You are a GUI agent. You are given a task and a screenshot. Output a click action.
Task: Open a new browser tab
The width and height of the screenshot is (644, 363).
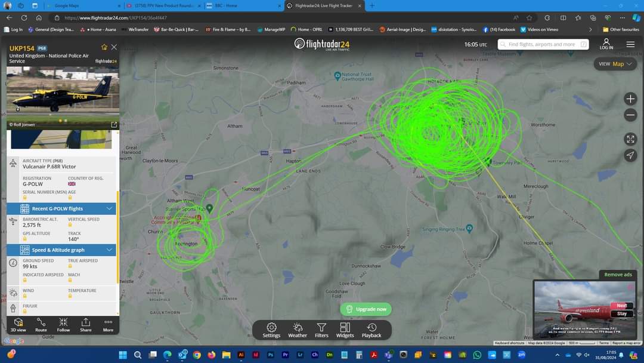click(372, 6)
